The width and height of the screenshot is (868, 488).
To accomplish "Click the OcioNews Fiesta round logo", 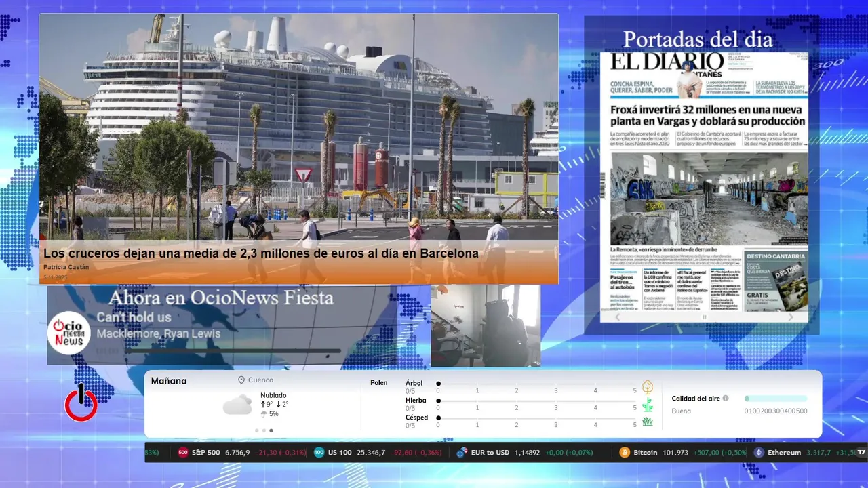I will pos(68,332).
